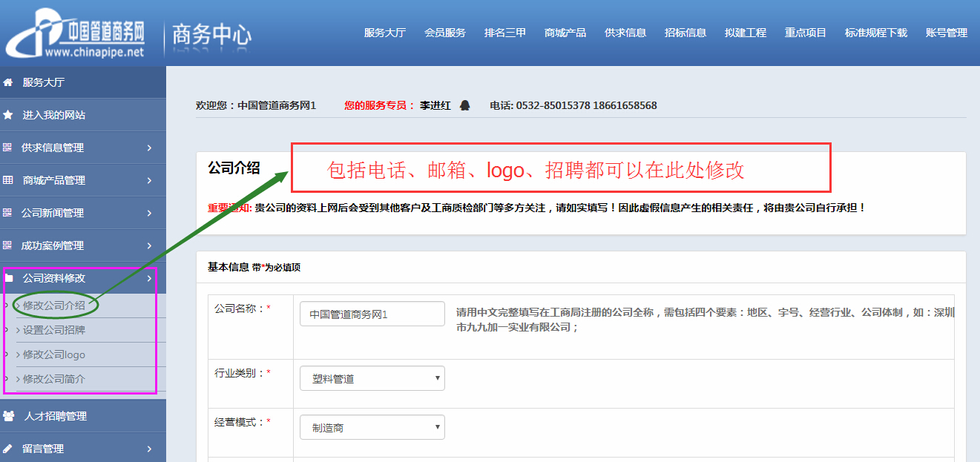The width and height of the screenshot is (980, 462).
Task: Open the 行业类别 dropdown showing 塑料管道
Action: pos(372,378)
